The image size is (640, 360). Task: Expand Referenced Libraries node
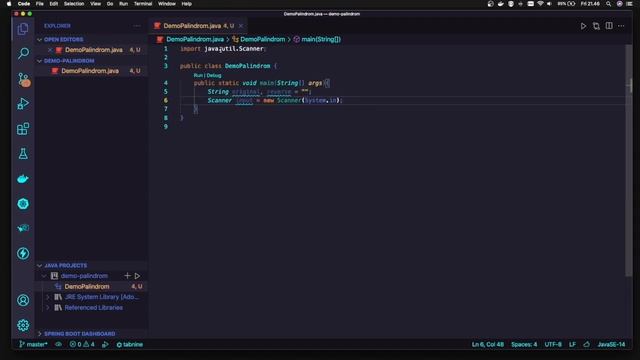click(x=48, y=308)
